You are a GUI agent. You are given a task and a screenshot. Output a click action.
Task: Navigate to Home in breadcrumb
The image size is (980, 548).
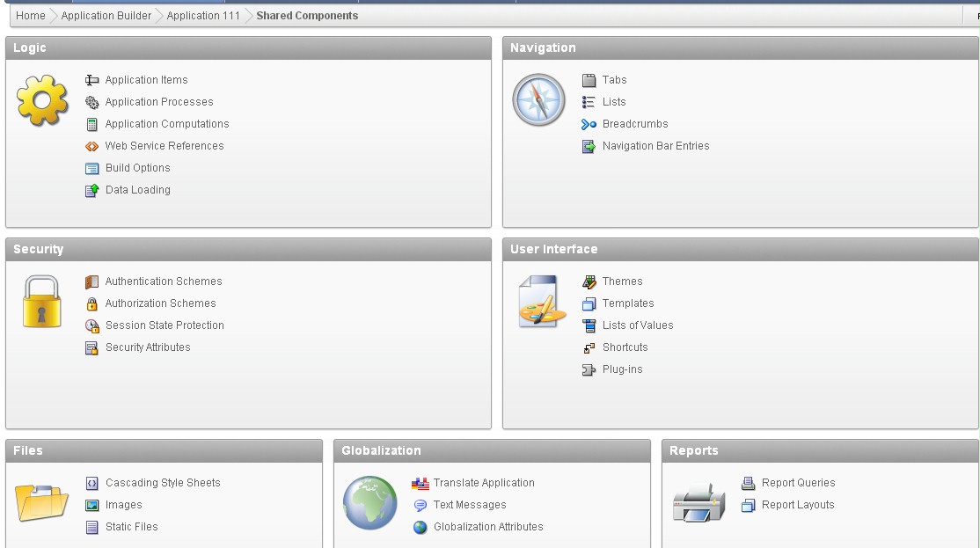[x=31, y=16]
